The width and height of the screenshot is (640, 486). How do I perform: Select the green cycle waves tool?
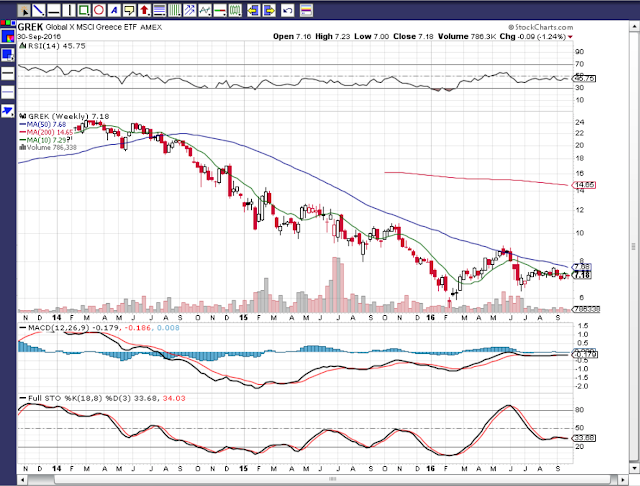point(235,10)
